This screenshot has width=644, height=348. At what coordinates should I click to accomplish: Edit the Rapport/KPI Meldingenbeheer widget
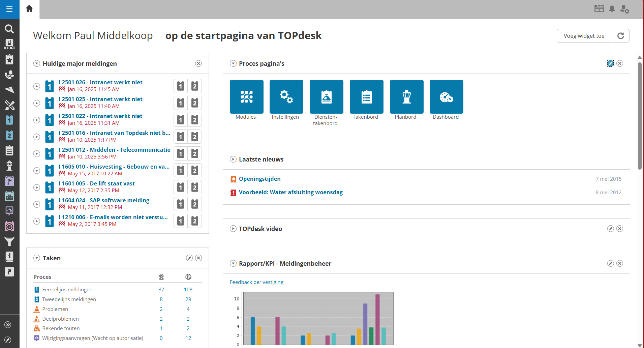pos(610,263)
